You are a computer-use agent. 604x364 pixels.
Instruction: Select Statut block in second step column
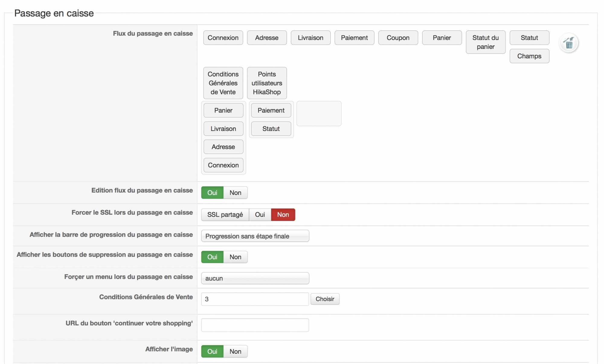[x=271, y=129]
